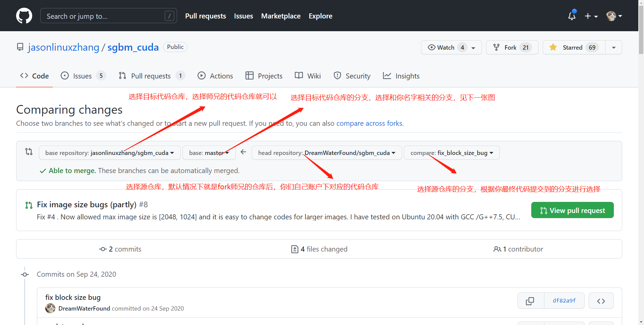Open jasonlinuxzhang owner profile link
The image size is (644, 325).
64,47
